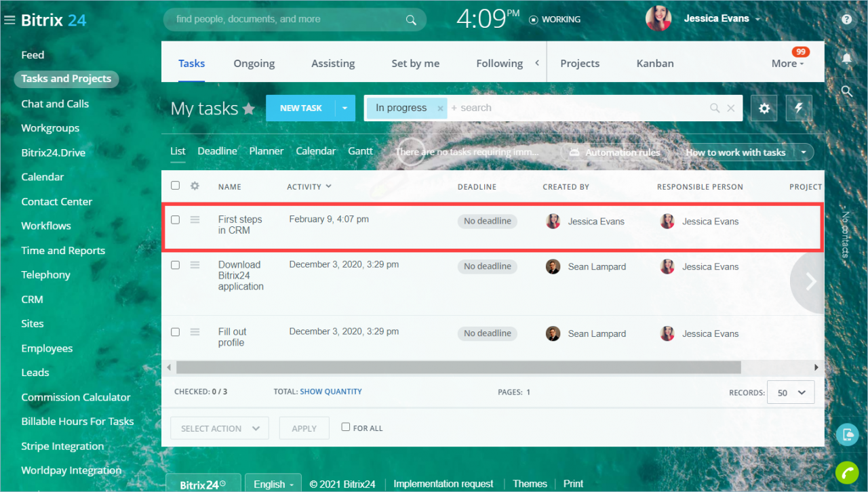Image resolution: width=868 pixels, height=492 pixels.
Task: Open row menu for Fill out profile
Action: [x=195, y=332]
